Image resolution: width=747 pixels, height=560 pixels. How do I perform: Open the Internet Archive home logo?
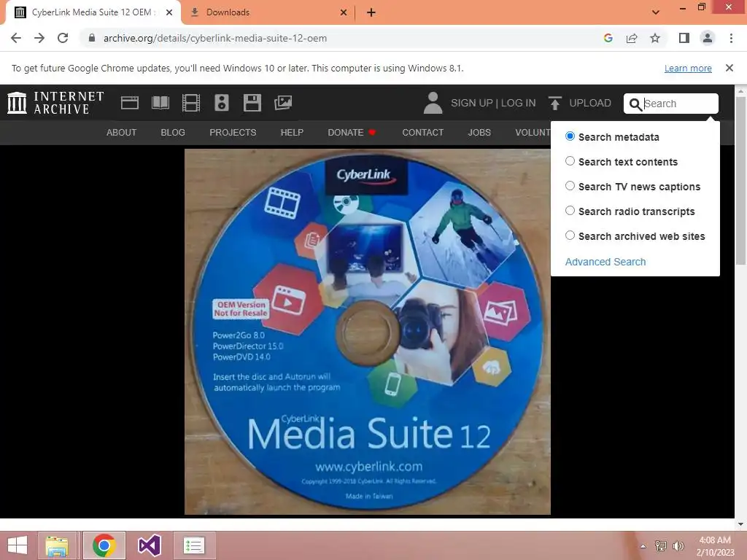tap(55, 103)
